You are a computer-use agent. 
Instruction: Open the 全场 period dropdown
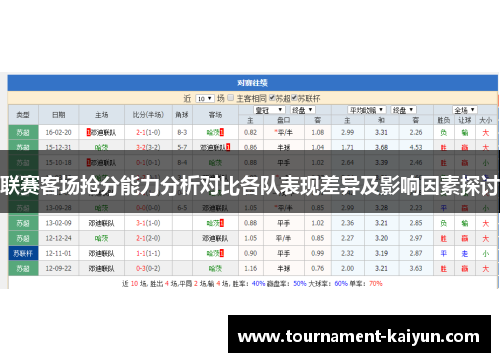click(x=465, y=110)
